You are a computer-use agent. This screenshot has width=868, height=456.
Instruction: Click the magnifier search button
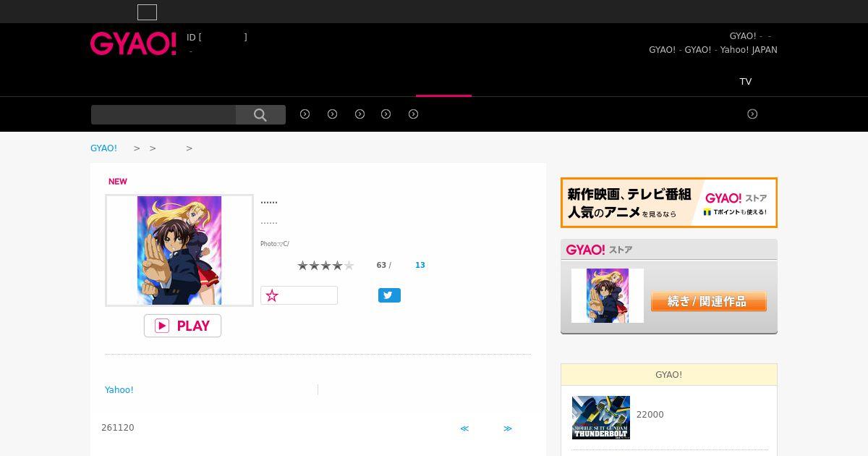260,114
